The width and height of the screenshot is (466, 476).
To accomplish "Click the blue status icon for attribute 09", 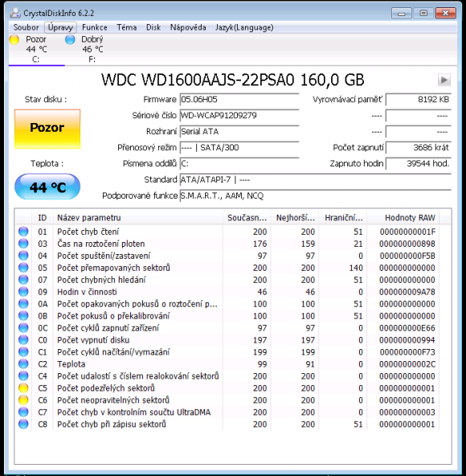I will [x=23, y=292].
